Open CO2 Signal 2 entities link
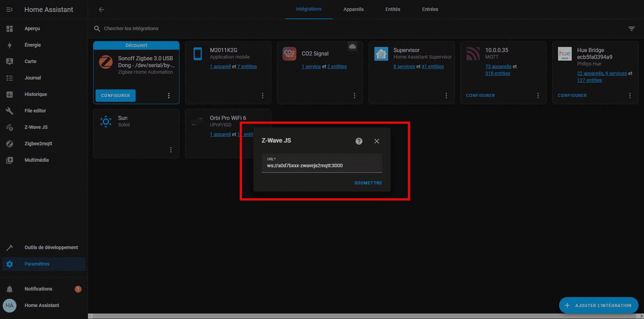This screenshot has height=319, width=644. tap(337, 66)
